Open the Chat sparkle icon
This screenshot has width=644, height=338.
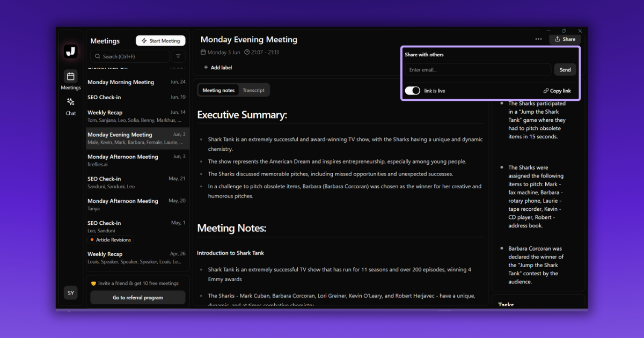[x=71, y=102]
